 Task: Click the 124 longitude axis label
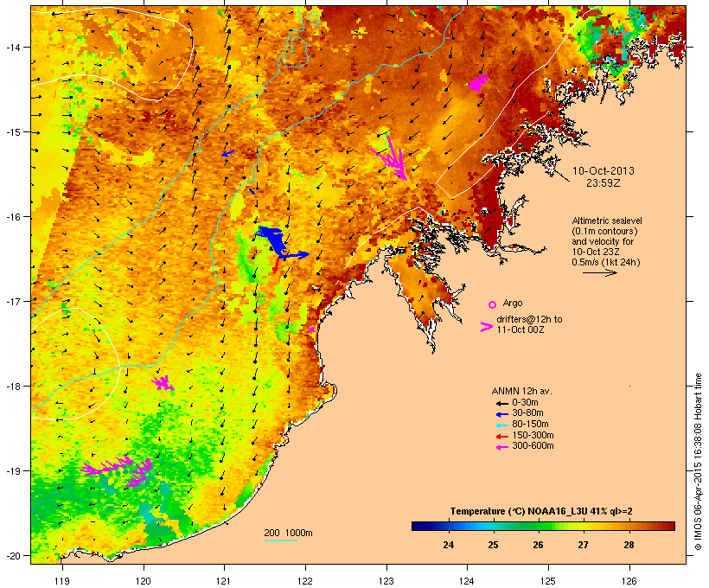467,581
